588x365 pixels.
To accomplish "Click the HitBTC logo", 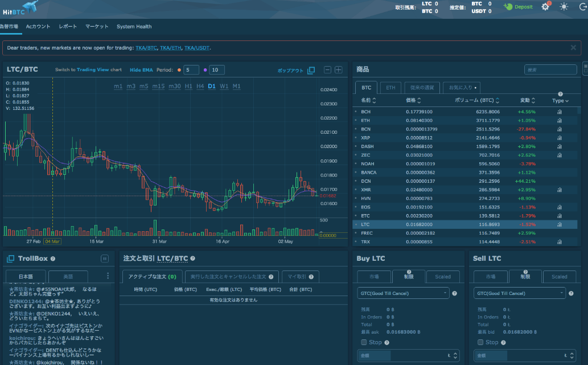I will pos(20,8).
